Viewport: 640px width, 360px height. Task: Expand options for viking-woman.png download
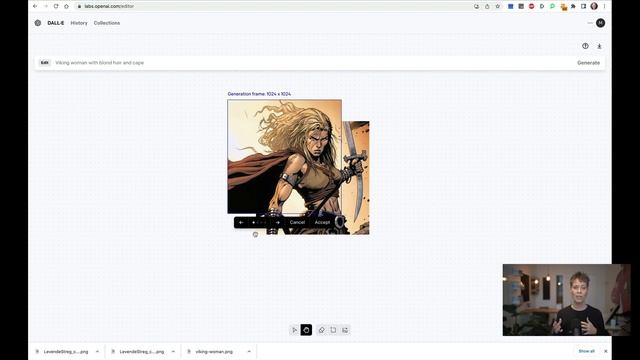coord(249,351)
